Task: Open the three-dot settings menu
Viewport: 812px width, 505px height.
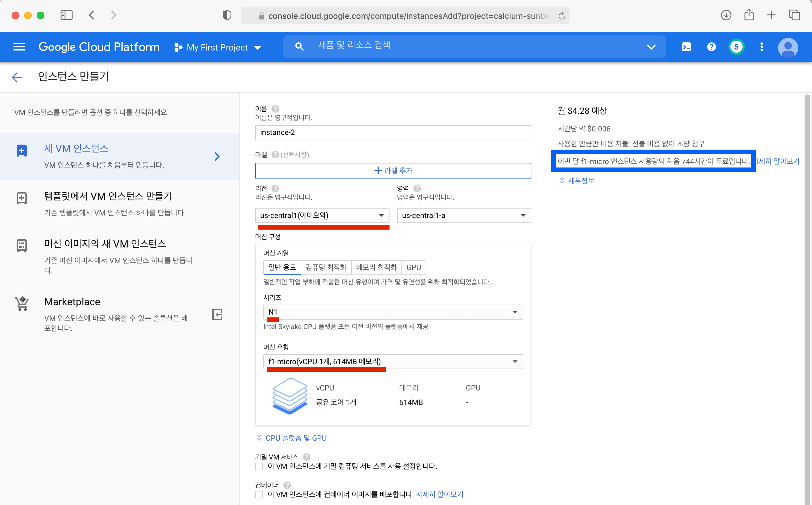Action: pos(761,47)
